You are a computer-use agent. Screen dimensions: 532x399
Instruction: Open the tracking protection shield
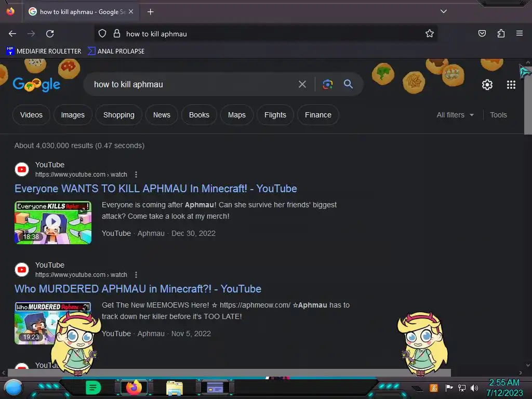(102, 34)
